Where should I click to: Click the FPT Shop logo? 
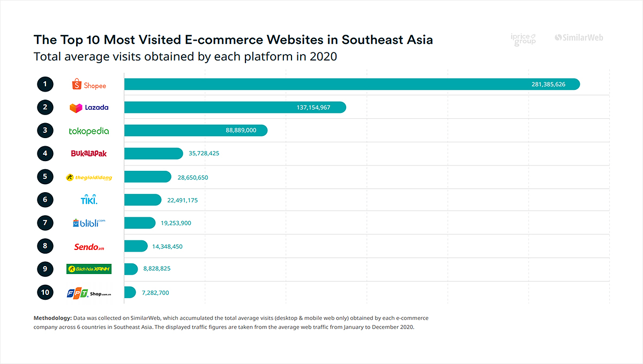(x=89, y=293)
